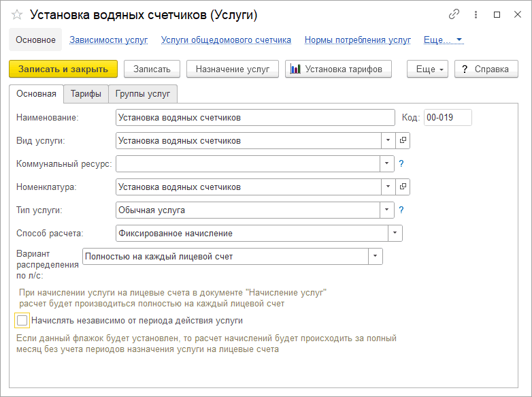Screen dimensions: 532x397
Task: Open Вид услуги record via open icon
Action: click(403, 140)
